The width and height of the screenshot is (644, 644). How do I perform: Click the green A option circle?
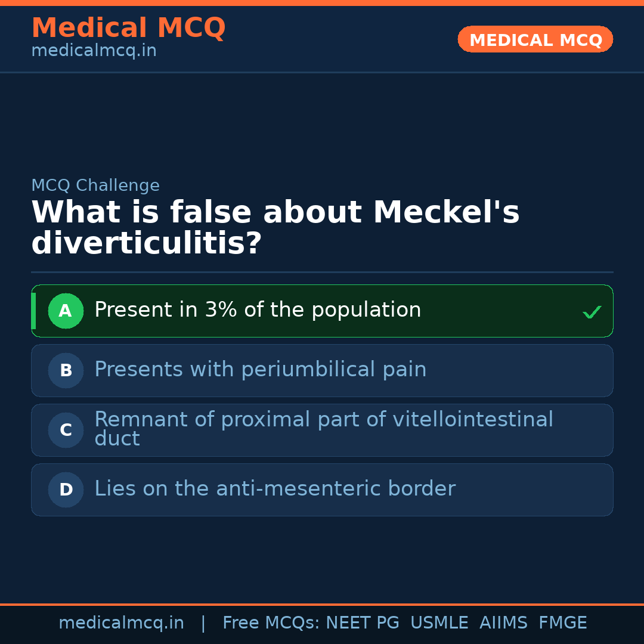pyautogui.click(x=66, y=311)
